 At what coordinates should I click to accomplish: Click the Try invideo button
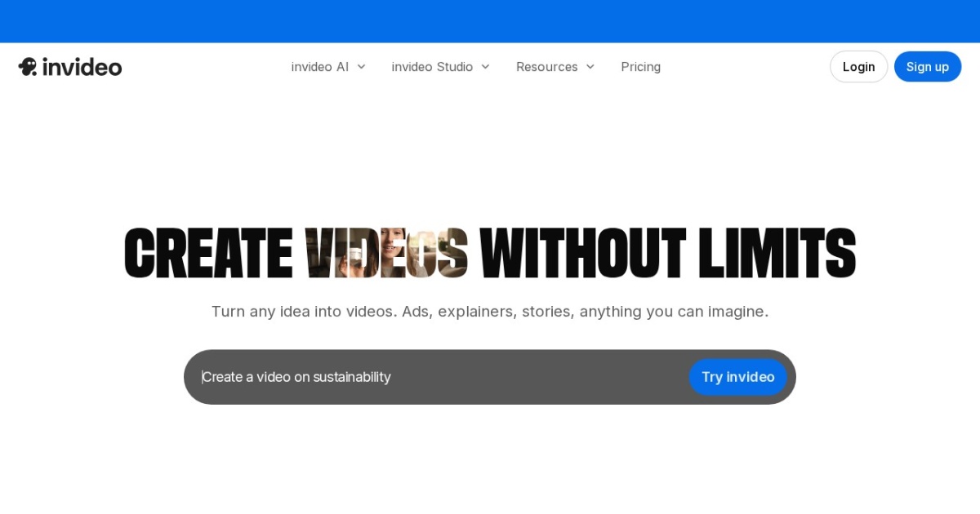coord(737,377)
